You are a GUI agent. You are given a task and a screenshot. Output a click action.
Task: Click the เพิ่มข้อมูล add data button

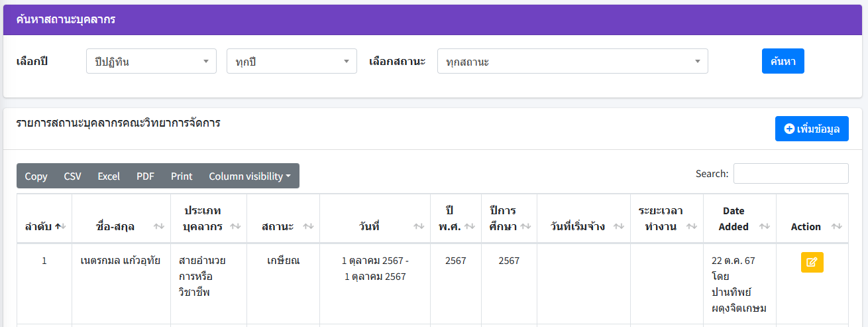point(812,129)
